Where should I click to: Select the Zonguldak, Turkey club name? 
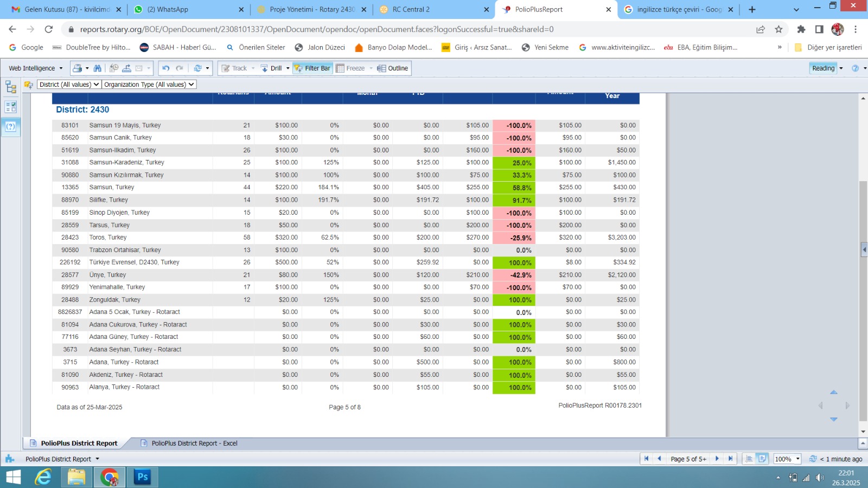pos(114,300)
